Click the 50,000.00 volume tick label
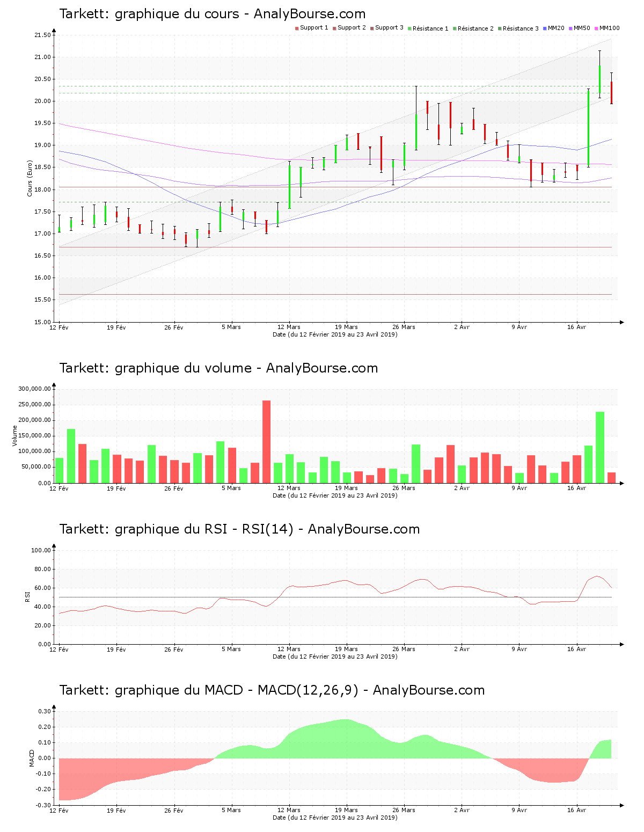644x832 pixels. tap(36, 467)
